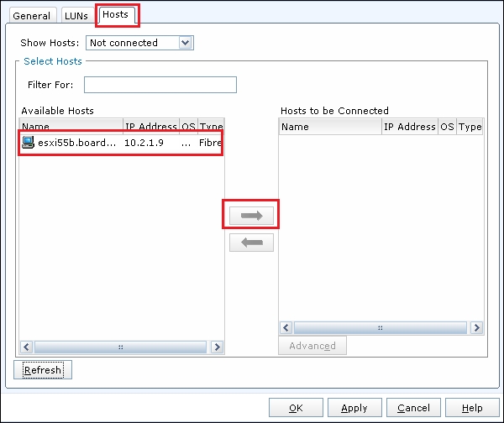Click the Cancel button
Viewport: 504px width, 423px height.
[413, 408]
